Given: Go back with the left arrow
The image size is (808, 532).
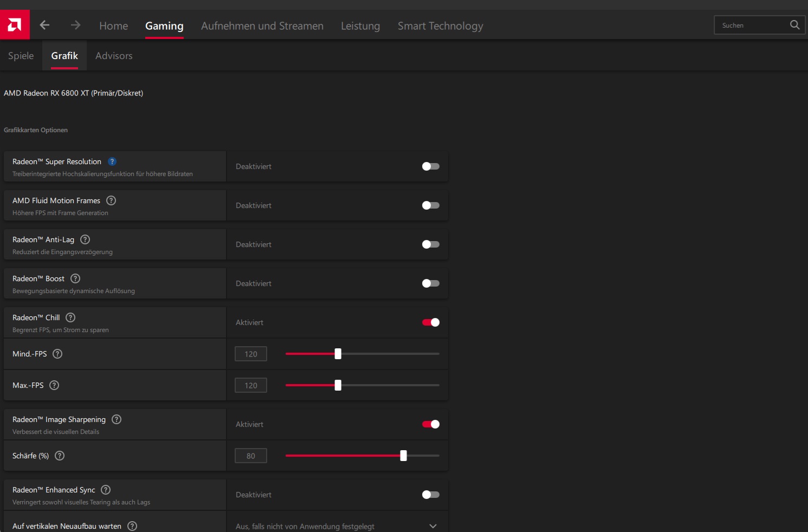Looking at the screenshot, I should [x=44, y=25].
